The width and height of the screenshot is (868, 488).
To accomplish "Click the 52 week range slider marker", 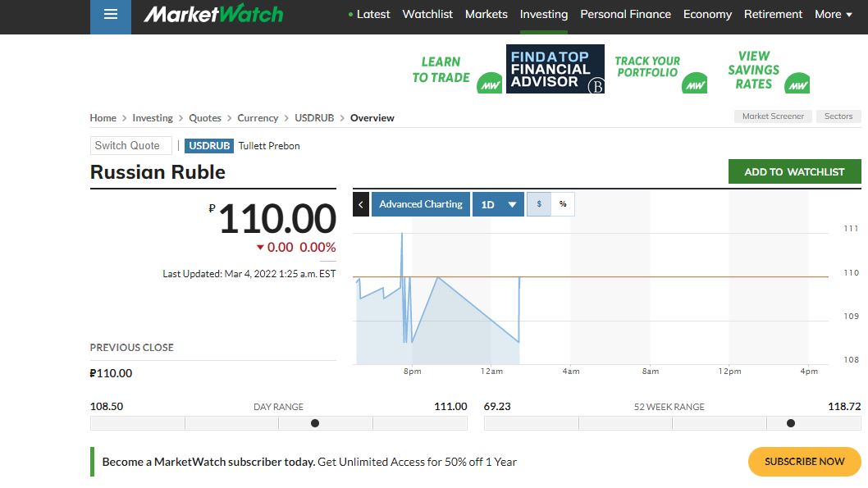I will [x=791, y=423].
